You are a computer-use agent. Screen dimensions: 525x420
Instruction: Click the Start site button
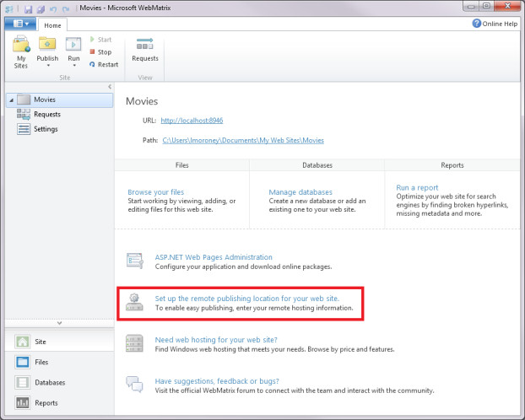pyautogui.click(x=100, y=40)
